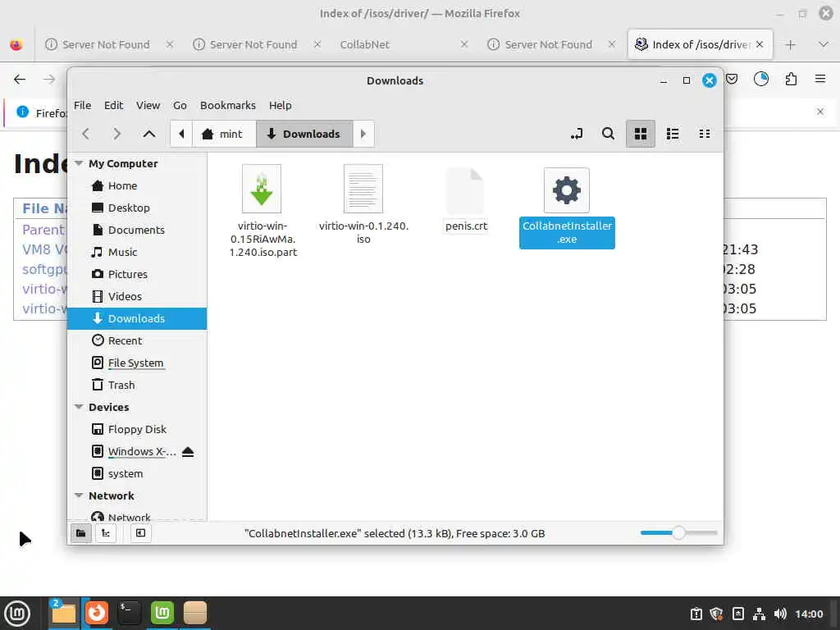Toggle location entry in path bar
840x630 pixels.
pyautogui.click(x=577, y=134)
